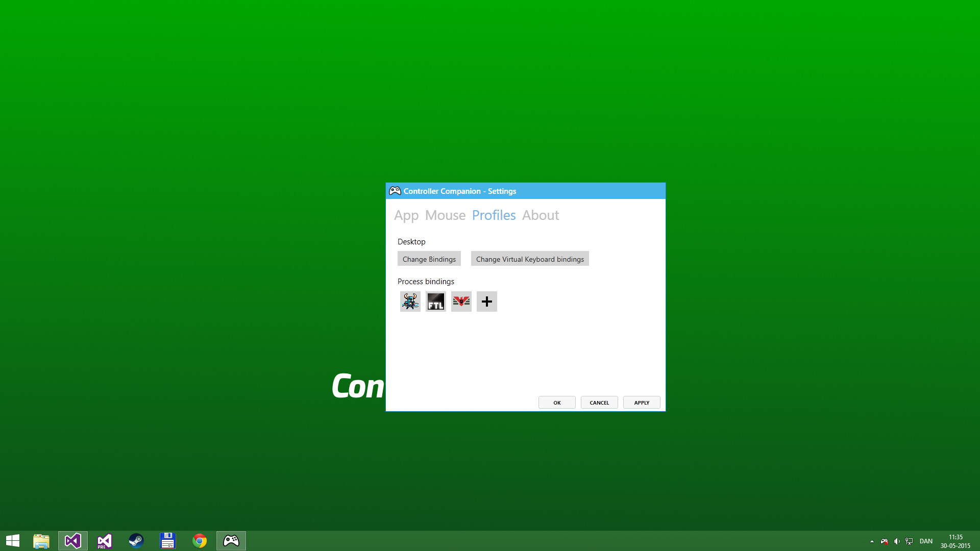Open the About tab

click(x=540, y=215)
